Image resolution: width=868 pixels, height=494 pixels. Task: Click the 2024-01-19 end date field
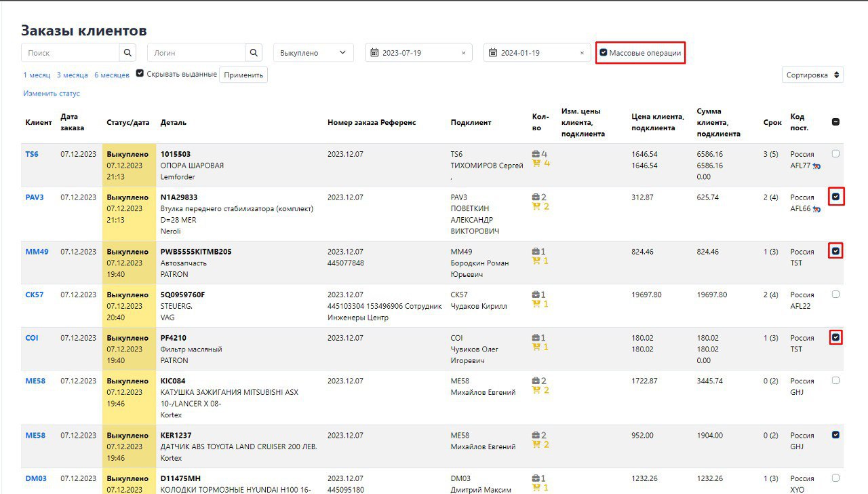pyautogui.click(x=538, y=53)
